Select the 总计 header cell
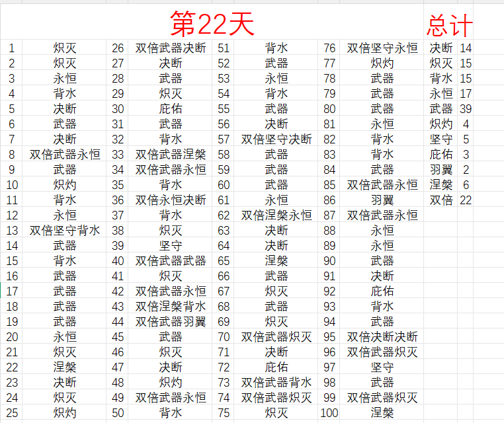 tap(449, 25)
